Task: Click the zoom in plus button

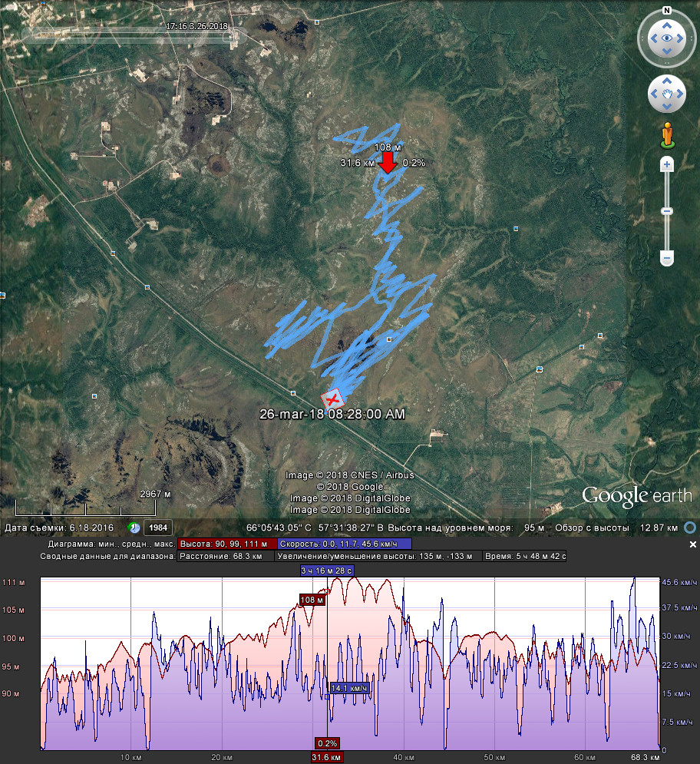Action: [x=667, y=164]
